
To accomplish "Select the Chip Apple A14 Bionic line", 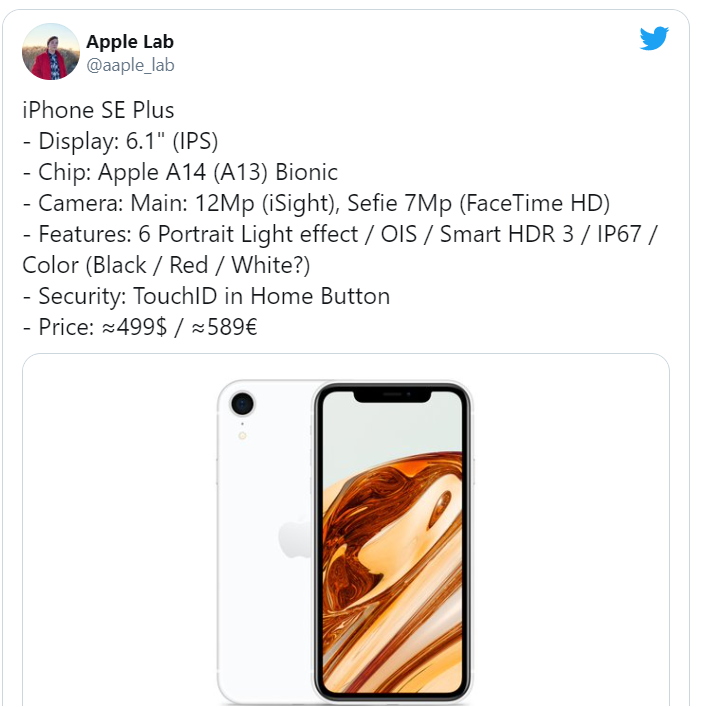I will pos(180,172).
